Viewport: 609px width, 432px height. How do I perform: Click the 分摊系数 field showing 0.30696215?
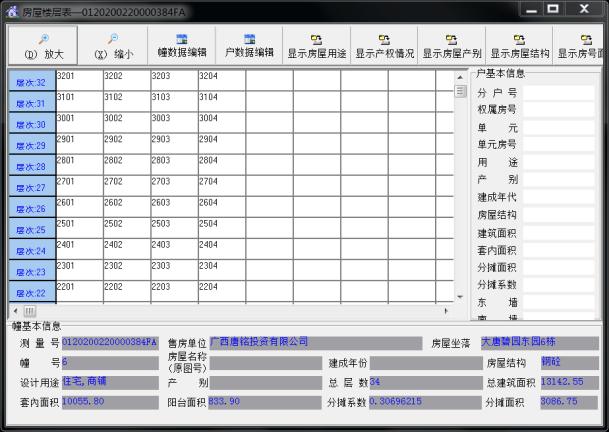[425, 402]
